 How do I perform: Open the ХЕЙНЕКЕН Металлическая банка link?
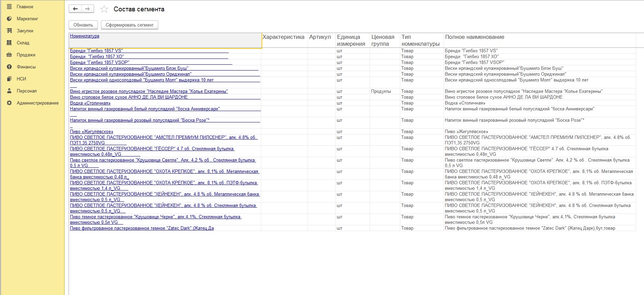click(x=165, y=197)
